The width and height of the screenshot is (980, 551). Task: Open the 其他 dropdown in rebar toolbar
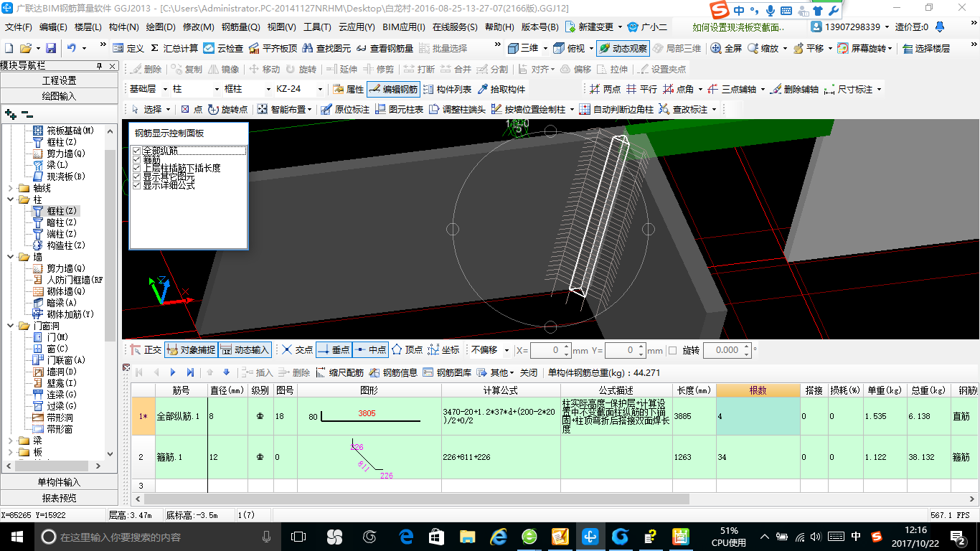(x=496, y=372)
